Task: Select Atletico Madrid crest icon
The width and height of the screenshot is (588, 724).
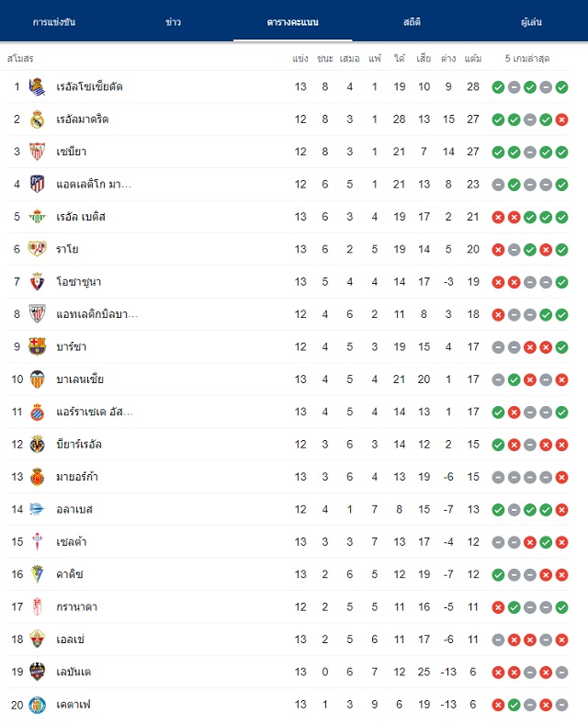Action: pyautogui.click(x=37, y=185)
